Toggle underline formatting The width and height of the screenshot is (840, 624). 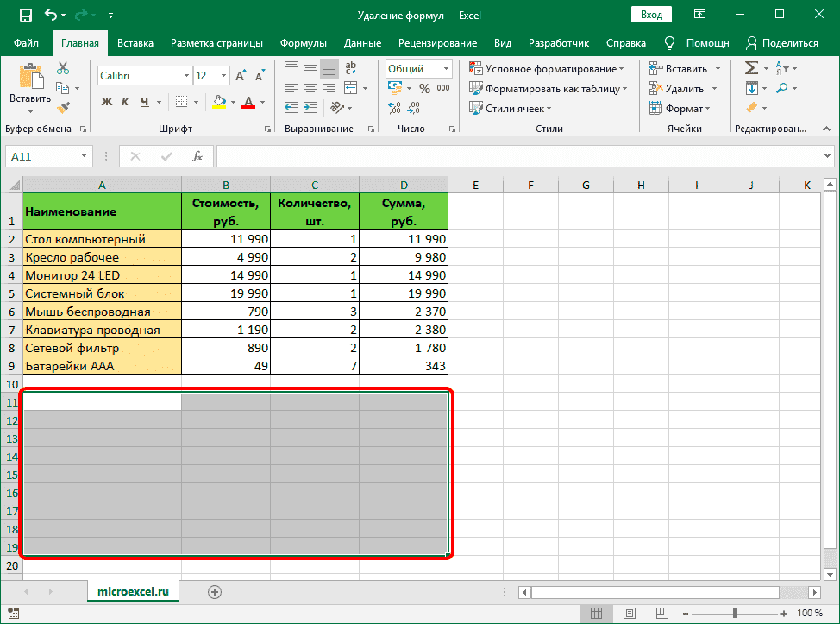click(x=145, y=101)
